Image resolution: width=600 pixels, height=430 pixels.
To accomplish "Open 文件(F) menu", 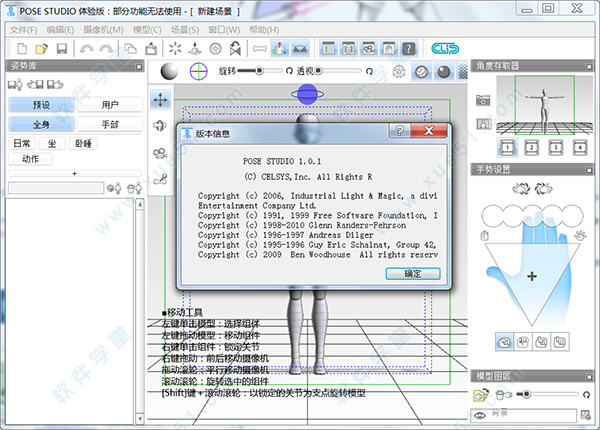I will tap(23, 30).
